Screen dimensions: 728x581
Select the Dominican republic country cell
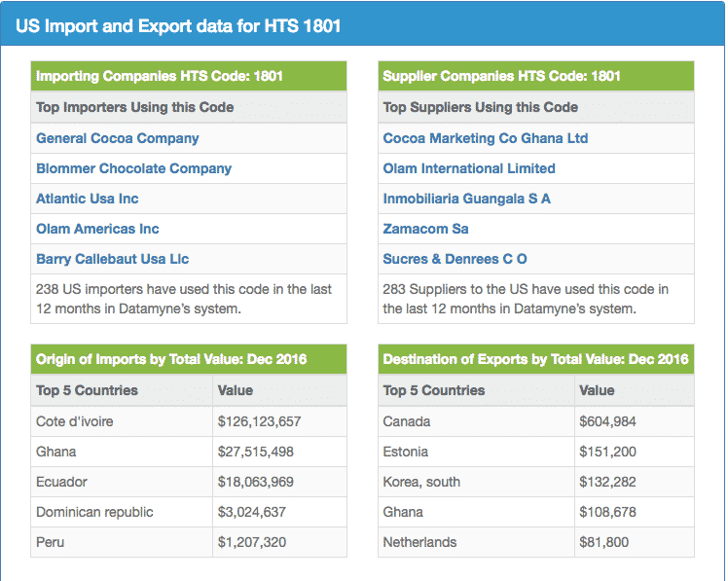pos(122,512)
